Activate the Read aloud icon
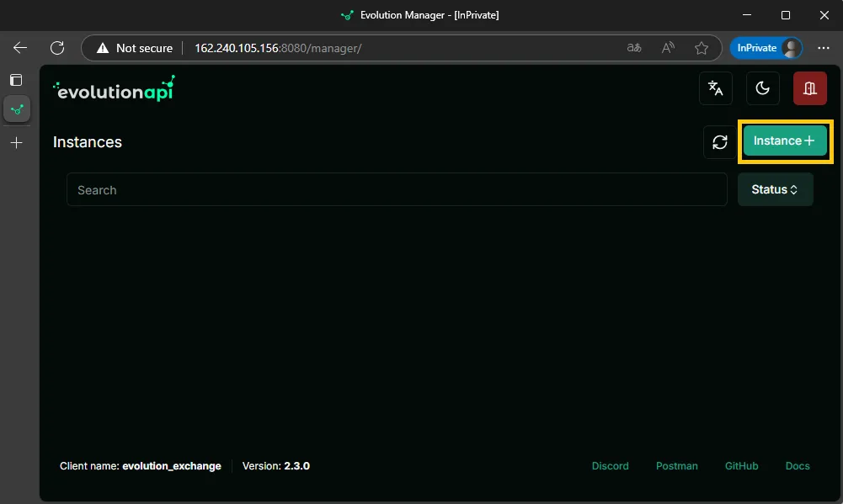Image resolution: width=843 pixels, height=504 pixels. [x=668, y=48]
